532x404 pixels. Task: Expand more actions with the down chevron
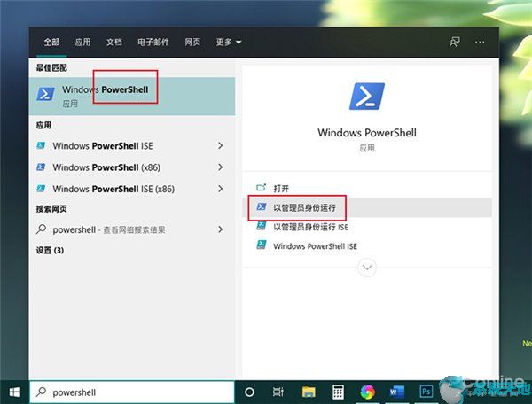tap(367, 268)
